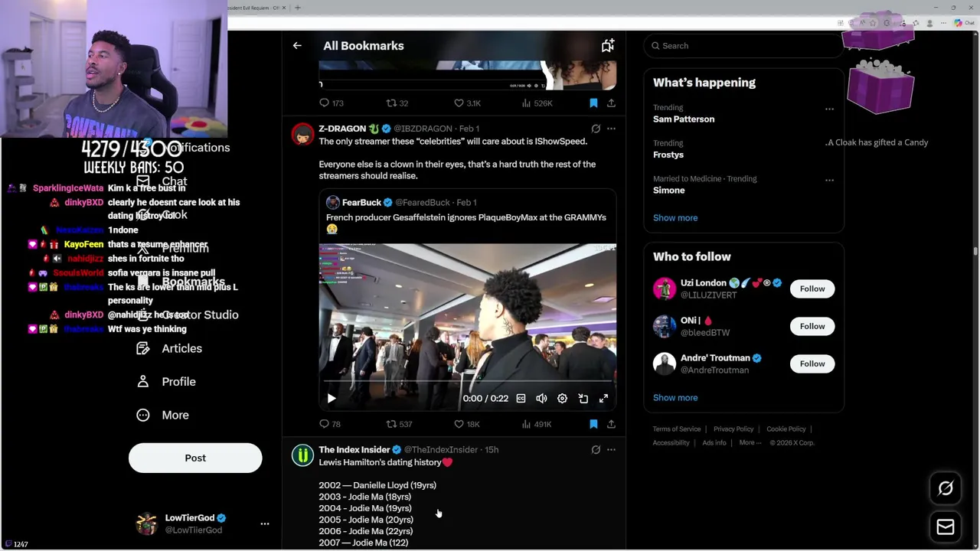Show more who to follow suggestions

(x=675, y=398)
